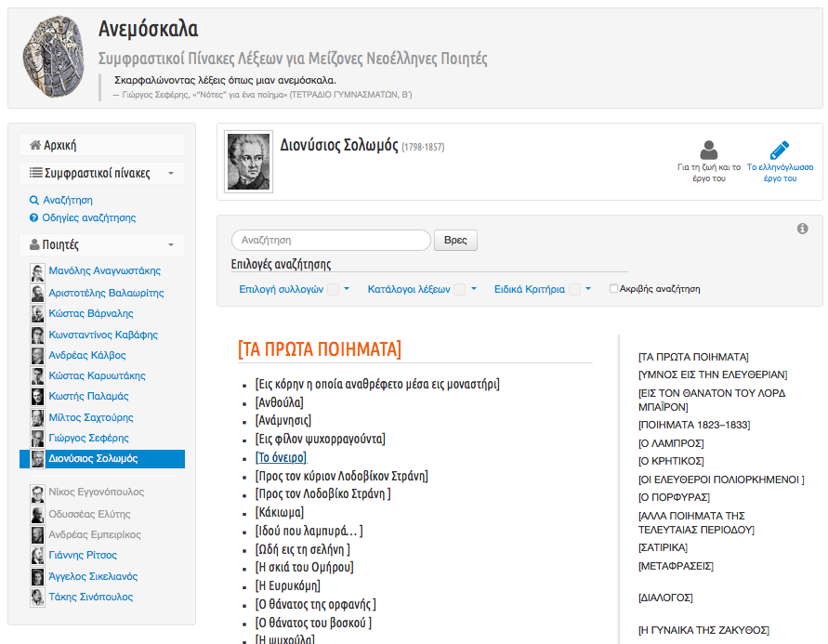Toggle the Ακριβής αναζήτηση checkbox
The height and width of the screenshot is (644, 828).
point(613,289)
